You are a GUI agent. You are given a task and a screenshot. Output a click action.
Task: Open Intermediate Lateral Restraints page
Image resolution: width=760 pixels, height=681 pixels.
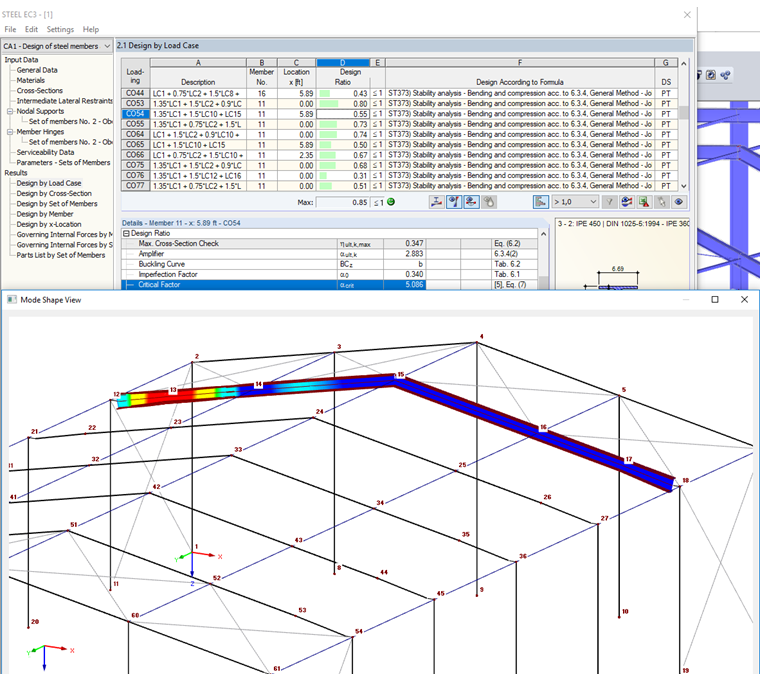(x=64, y=101)
